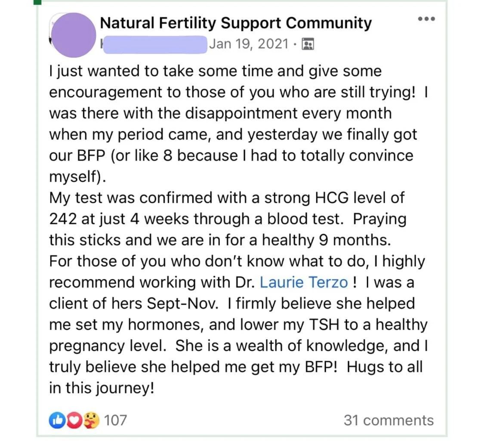This screenshot has height=448, width=484.
Task: Open the Laurie Terzo profile link
Action: pos(304,282)
